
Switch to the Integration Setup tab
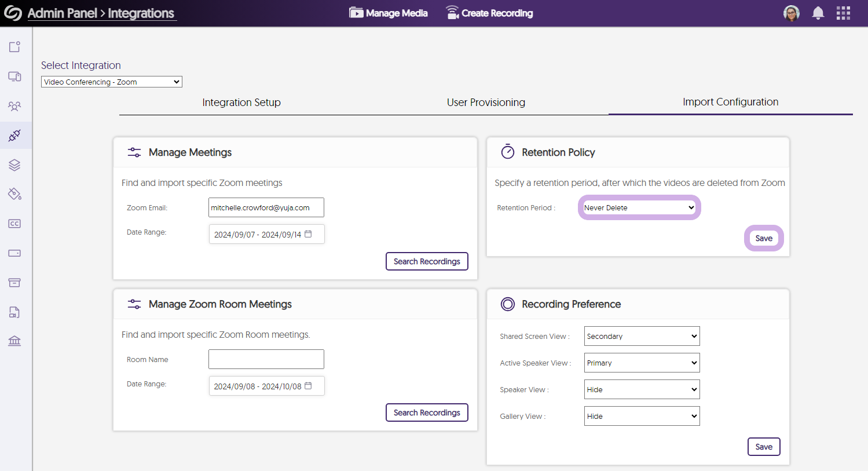(x=241, y=103)
